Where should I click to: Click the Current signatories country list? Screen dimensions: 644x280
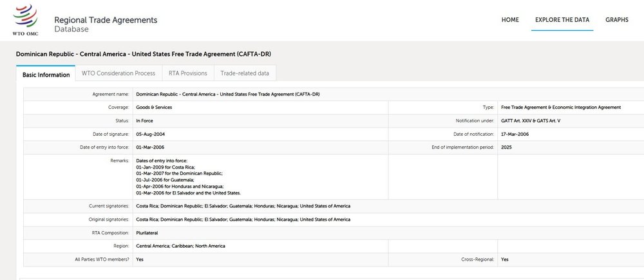(243, 206)
